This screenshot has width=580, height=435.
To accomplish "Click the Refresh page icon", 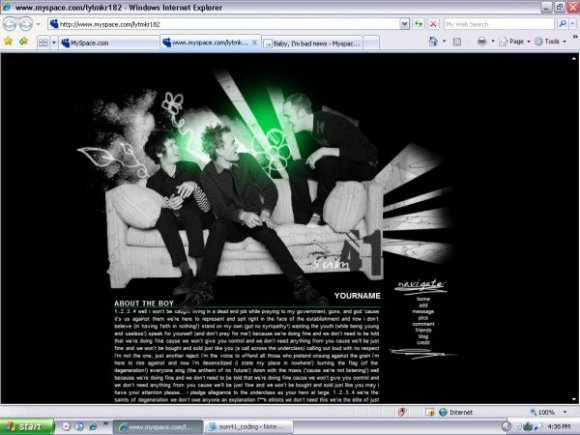I will [x=418, y=24].
